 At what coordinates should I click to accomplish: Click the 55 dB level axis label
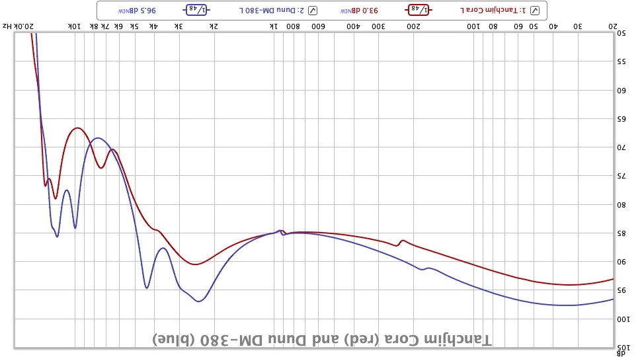pos(622,61)
